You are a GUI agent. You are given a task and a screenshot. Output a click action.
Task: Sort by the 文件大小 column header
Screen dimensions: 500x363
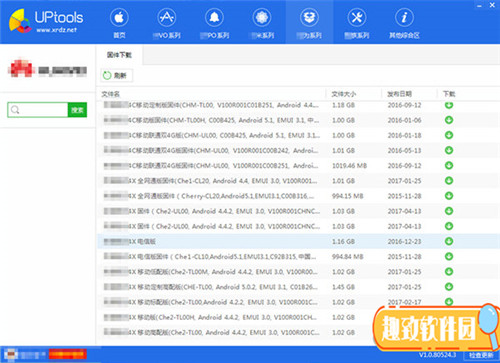click(x=344, y=94)
